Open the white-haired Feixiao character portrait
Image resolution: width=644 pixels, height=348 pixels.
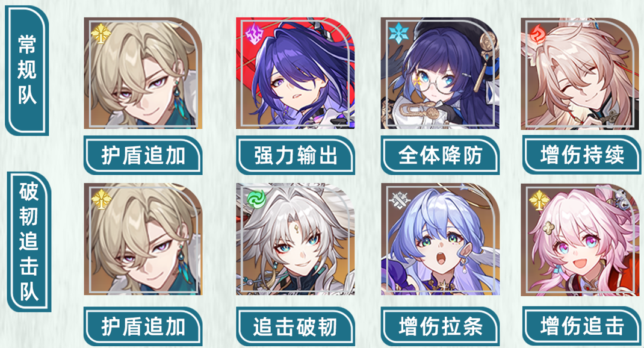click(296, 239)
